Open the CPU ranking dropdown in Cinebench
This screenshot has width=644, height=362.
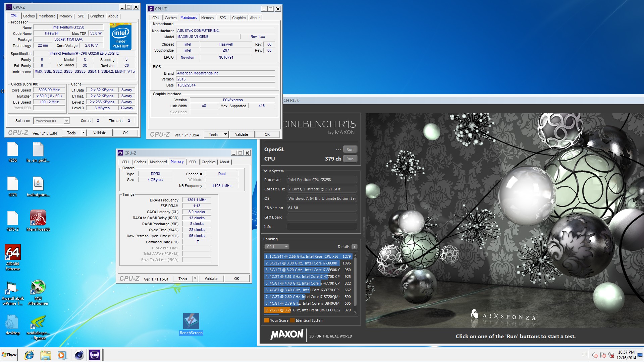click(x=277, y=247)
